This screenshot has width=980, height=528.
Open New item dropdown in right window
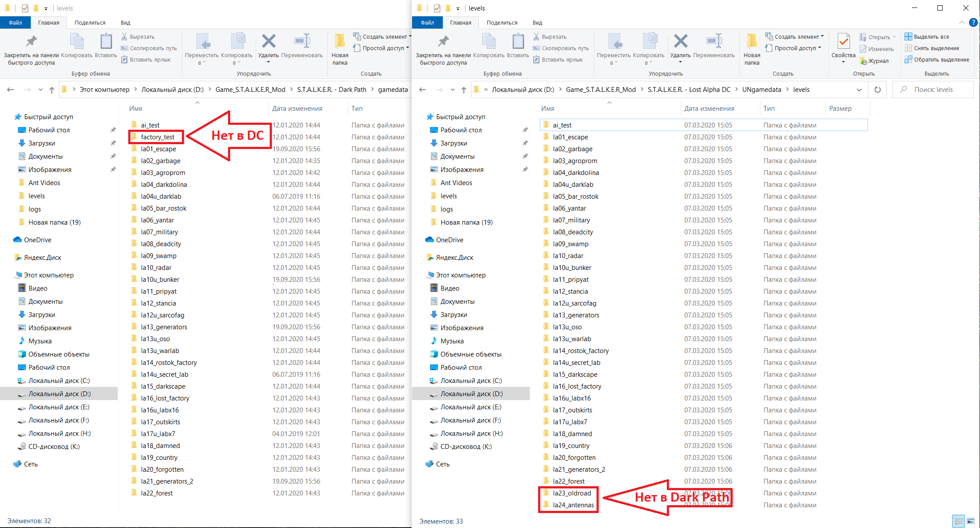795,36
